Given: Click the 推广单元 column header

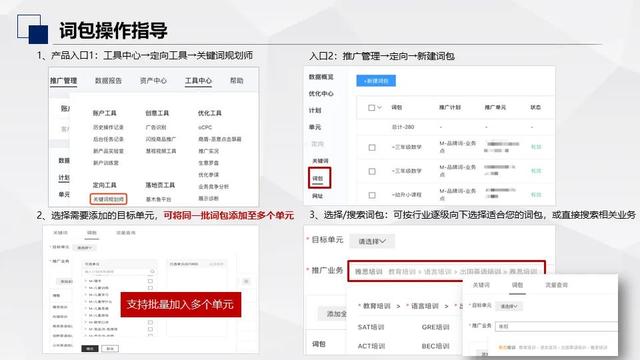Looking at the screenshot, I should tap(495, 107).
